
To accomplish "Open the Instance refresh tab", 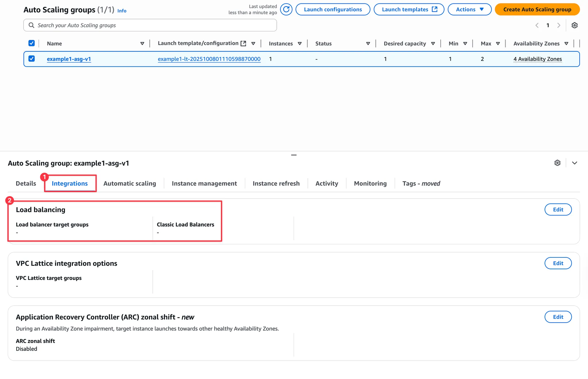I will coord(276,183).
